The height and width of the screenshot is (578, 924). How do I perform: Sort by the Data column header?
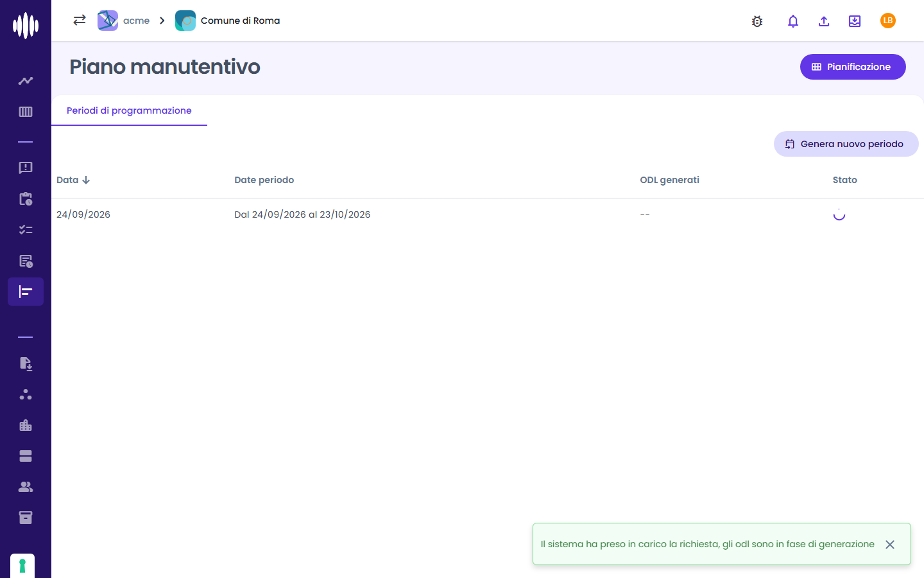73,180
